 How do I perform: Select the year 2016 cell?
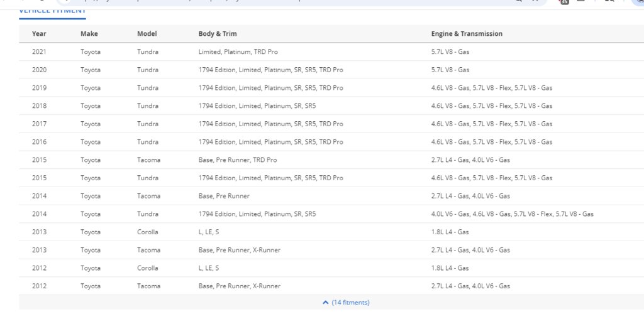click(x=40, y=142)
